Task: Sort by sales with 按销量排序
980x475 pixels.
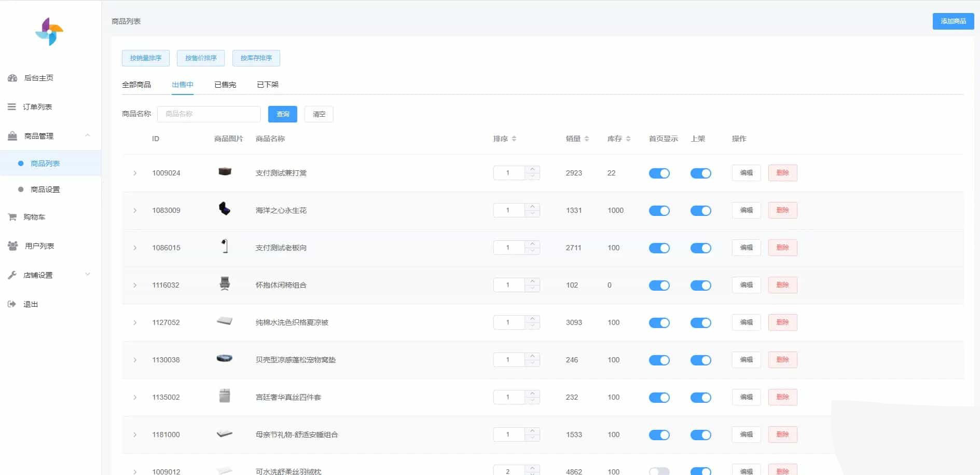Action: point(146,58)
